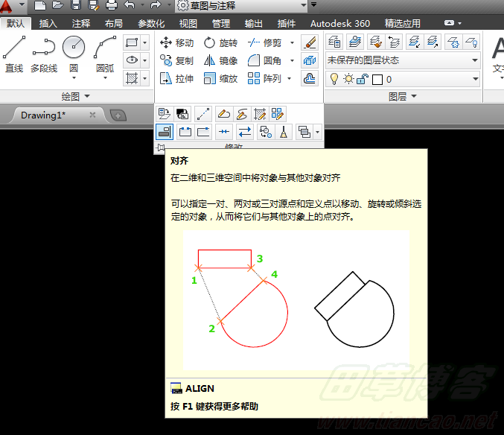This screenshot has height=435, width=504.
Task: Click the Delete Duplicates broom icon
Action: point(284,132)
